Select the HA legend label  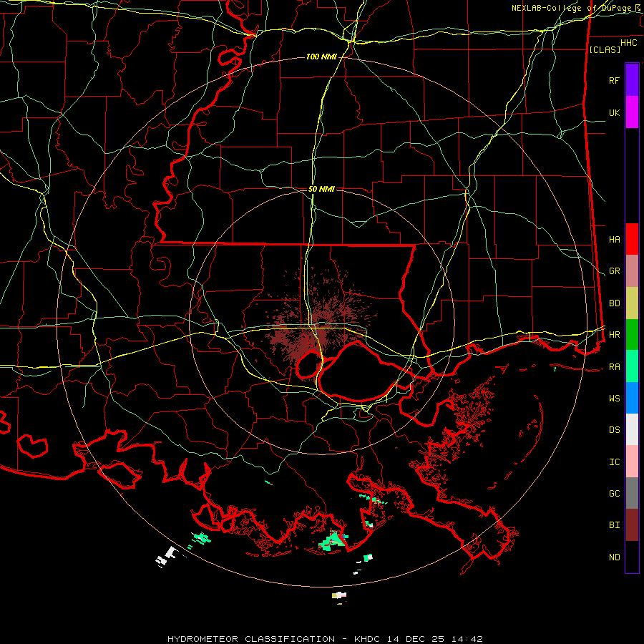point(614,240)
